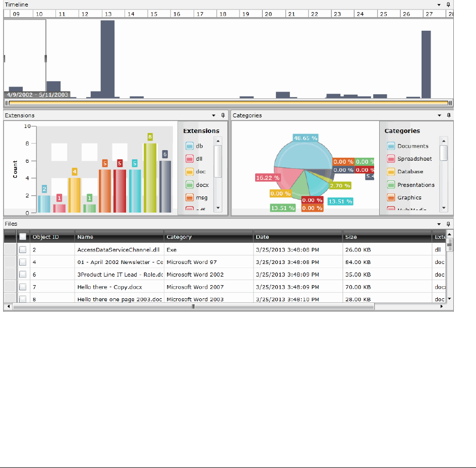Image resolution: width=476 pixels, height=468 pixels.
Task: Pin the Timeline panel
Action: click(448, 5)
